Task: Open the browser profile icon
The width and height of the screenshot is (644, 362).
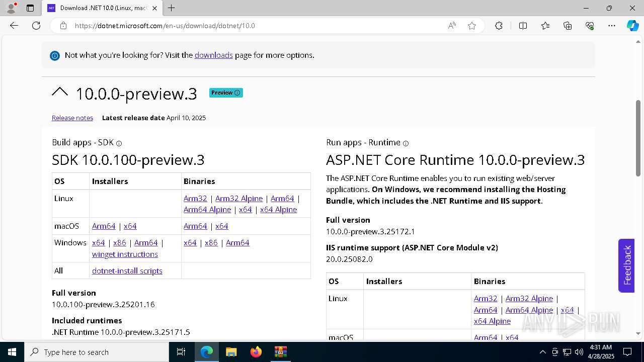Action: click(11, 8)
